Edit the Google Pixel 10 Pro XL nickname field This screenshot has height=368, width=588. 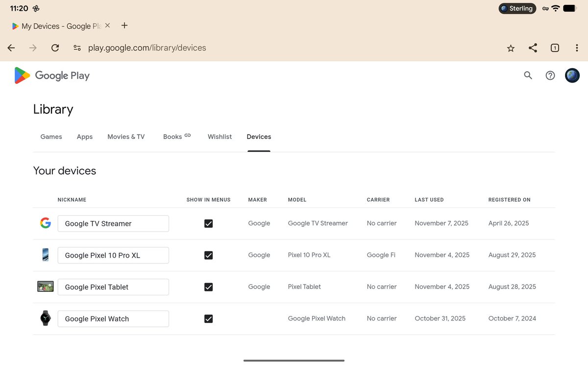pyautogui.click(x=113, y=255)
